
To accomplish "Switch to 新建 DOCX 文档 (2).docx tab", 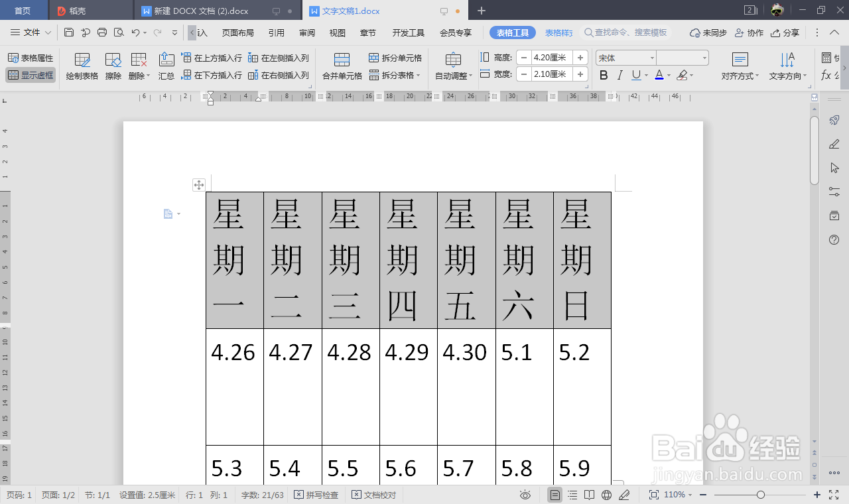I will tap(200, 11).
